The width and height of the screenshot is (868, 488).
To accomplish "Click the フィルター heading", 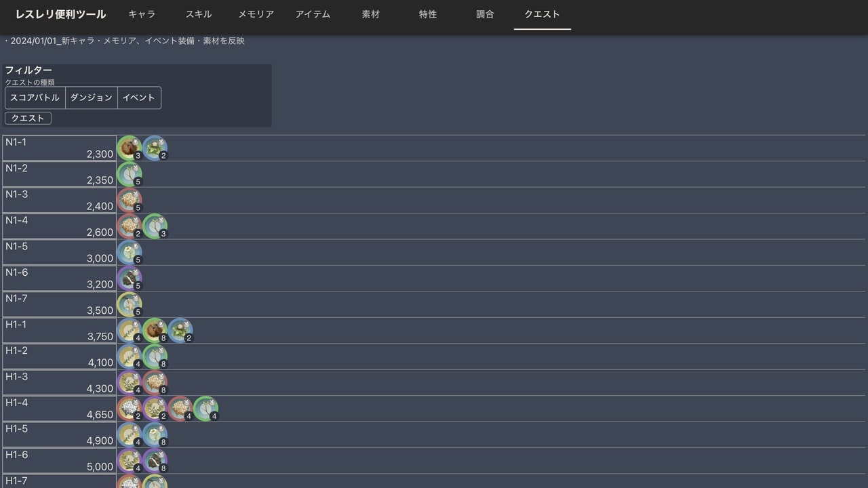I will pyautogui.click(x=28, y=70).
